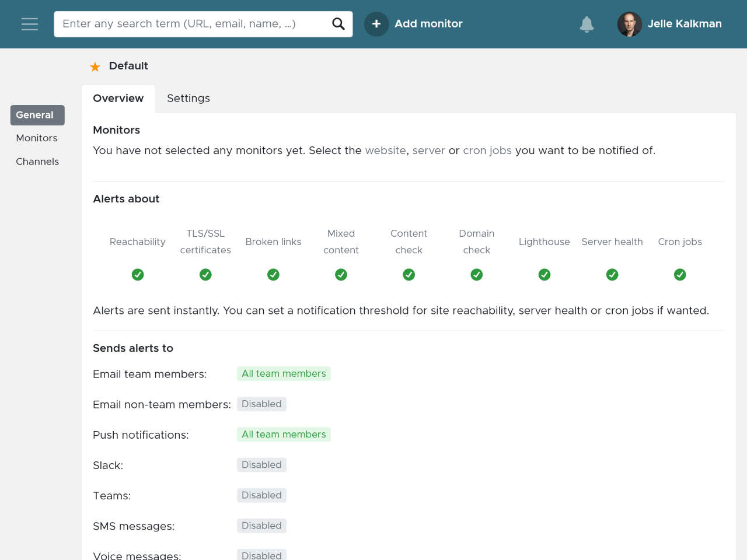
Task: Click the orange star next to Default
Action: pyautogui.click(x=95, y=66)
